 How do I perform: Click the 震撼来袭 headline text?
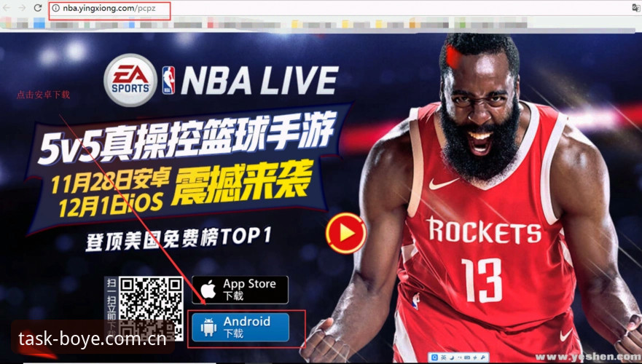click(243, 183)
